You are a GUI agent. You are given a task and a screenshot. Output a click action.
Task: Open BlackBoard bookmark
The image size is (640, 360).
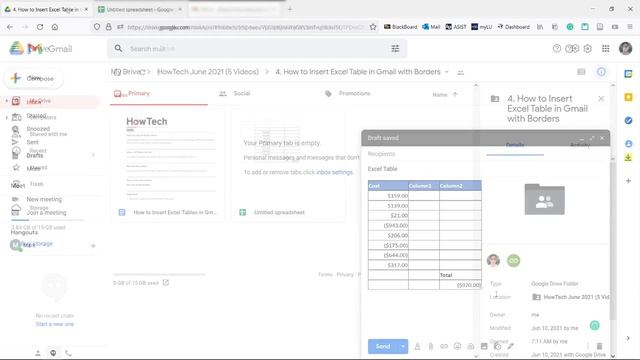(x=400, y=27)
